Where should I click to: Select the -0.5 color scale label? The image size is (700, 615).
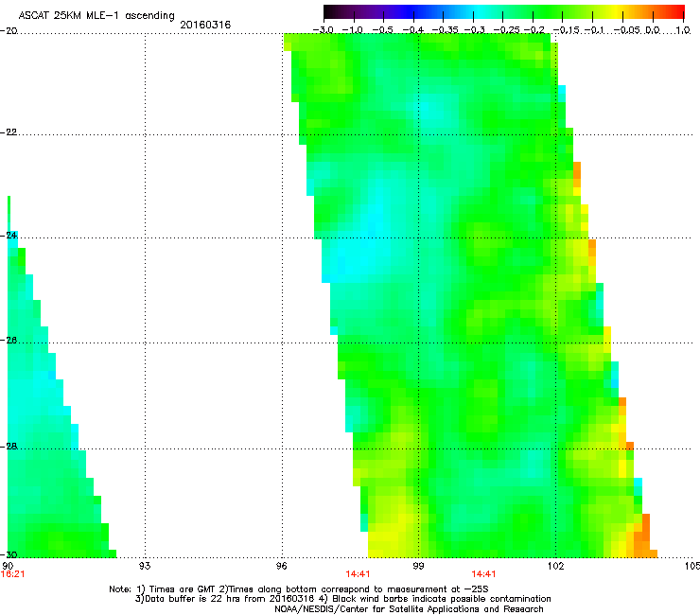(x=382, y=30)
